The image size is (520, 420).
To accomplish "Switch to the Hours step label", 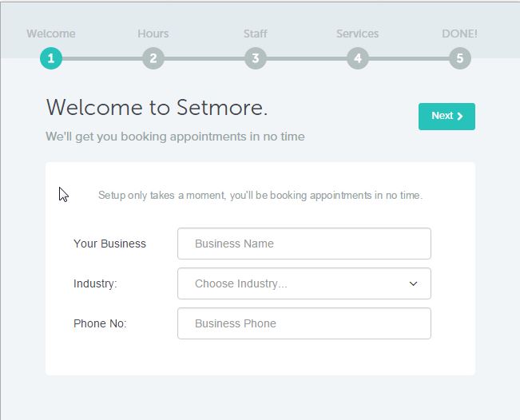I will 153,34.
